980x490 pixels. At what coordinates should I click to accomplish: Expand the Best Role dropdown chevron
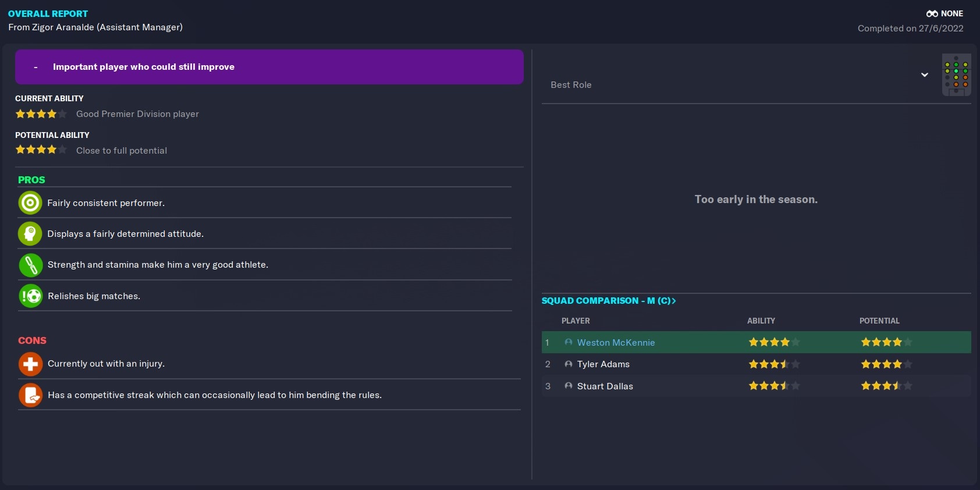point(924,74)
